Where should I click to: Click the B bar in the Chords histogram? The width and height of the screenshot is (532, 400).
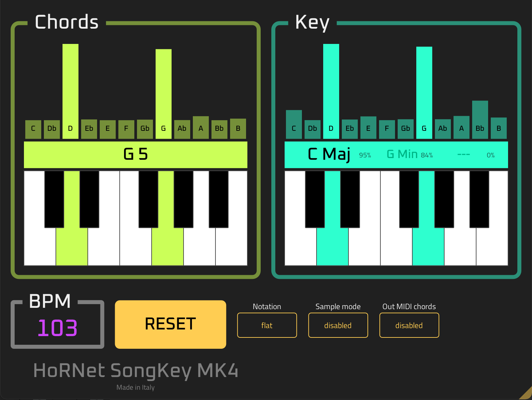coord(238,129)
